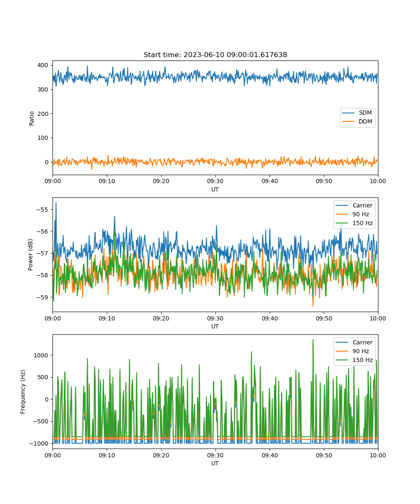This screenshot has height=504, width=420.
Task: Select Carrier legend entry in the power plot
Action: coord(354,205)
